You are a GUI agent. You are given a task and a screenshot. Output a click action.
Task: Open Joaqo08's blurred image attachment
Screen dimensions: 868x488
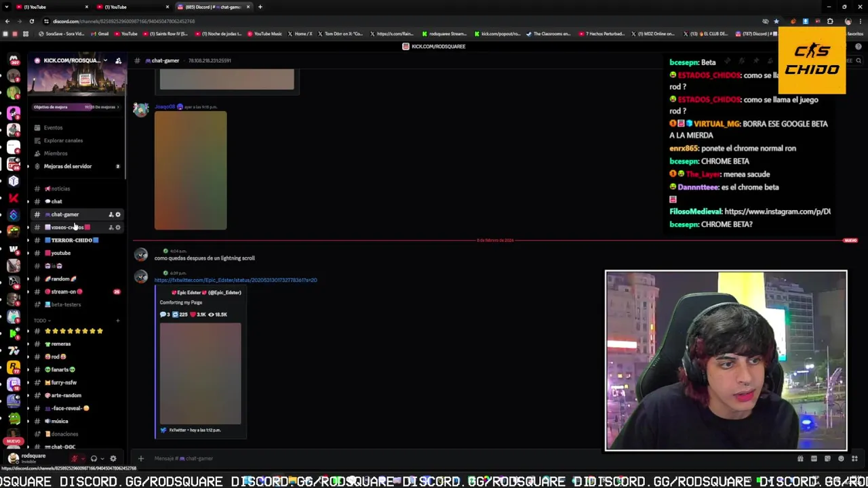tap(191, 171)
